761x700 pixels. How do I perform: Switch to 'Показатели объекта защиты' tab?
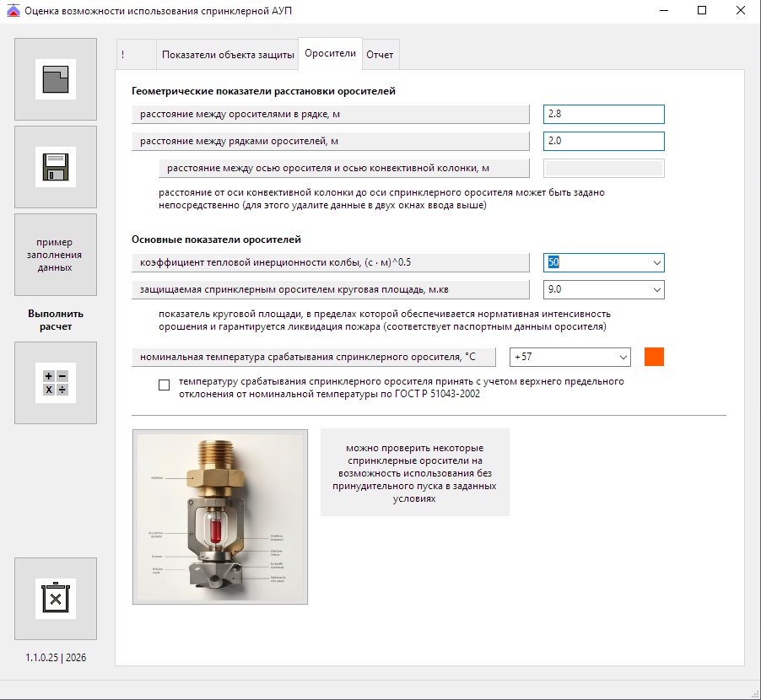coord(228,55)
